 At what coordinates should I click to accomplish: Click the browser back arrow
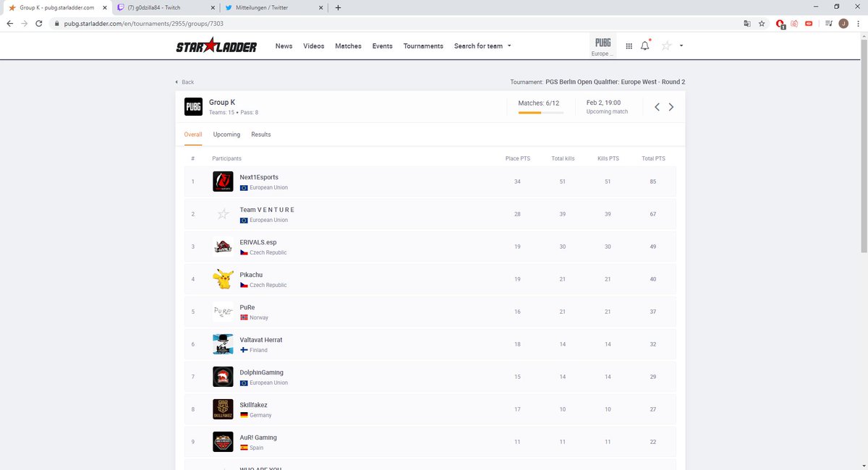tap(9, 23)
